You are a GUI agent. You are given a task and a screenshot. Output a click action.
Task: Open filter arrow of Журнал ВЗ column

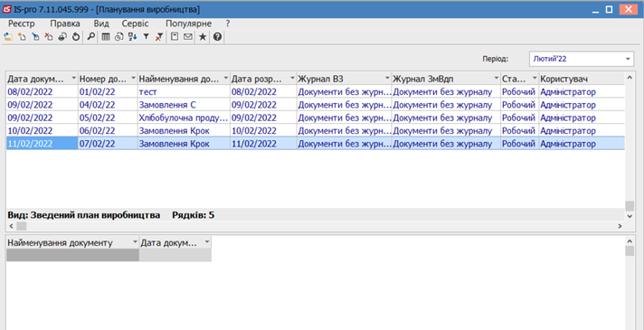(387, 78)
